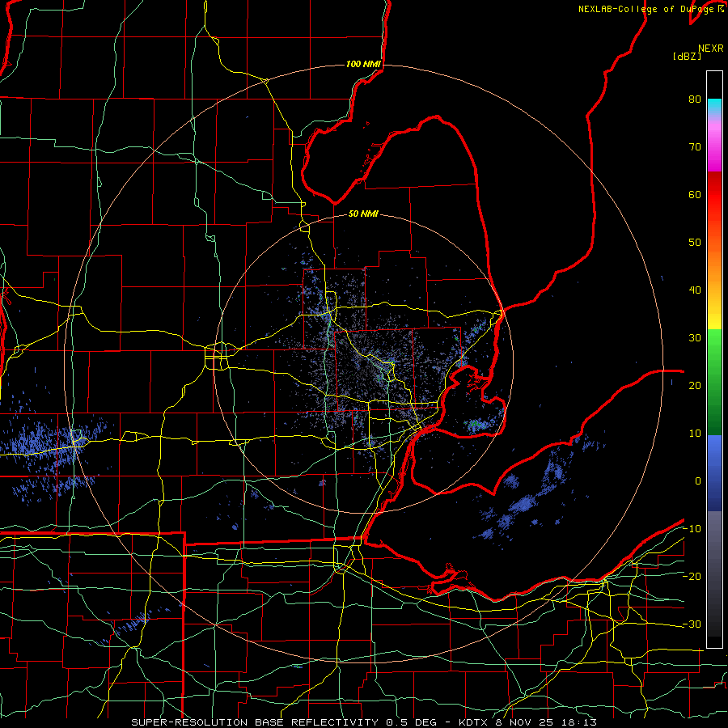728x728 pixels.
Task: Click the KDTX radar site identifier
Action: click(475, 722)
